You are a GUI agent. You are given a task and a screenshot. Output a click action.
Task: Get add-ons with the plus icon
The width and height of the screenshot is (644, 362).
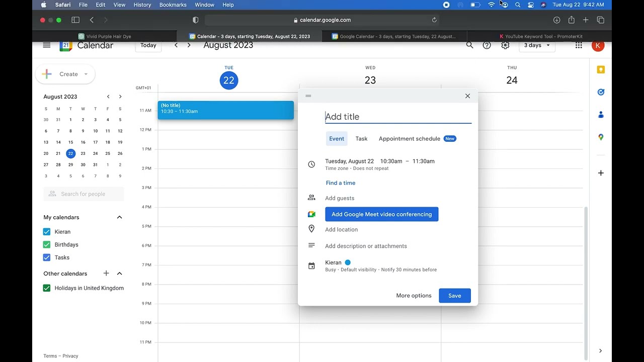tap(601, 173)
